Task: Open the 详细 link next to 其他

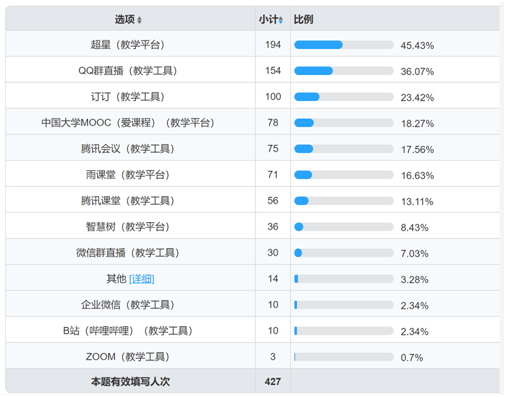Action: (142, 279)
